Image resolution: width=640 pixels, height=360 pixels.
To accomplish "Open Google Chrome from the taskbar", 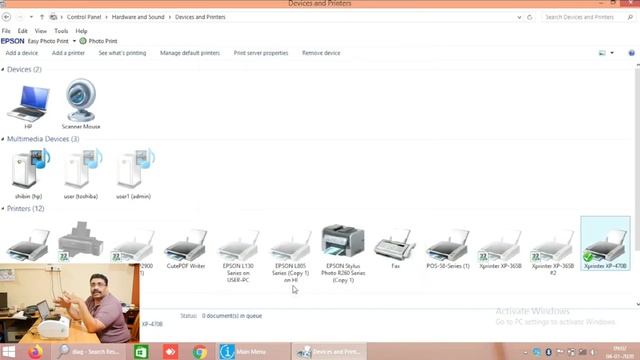I will (x=200, y=351).
